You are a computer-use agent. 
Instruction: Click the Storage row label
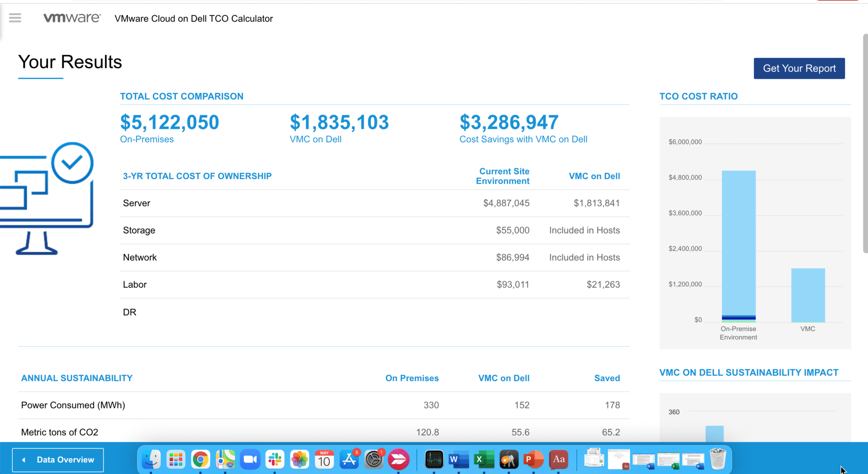[x=139, y=230]
